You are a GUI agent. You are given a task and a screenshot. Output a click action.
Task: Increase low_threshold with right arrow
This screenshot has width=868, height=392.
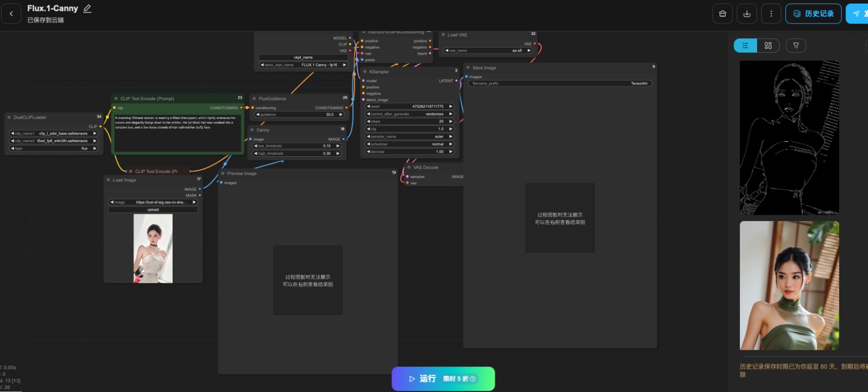(x=338, y=146)
